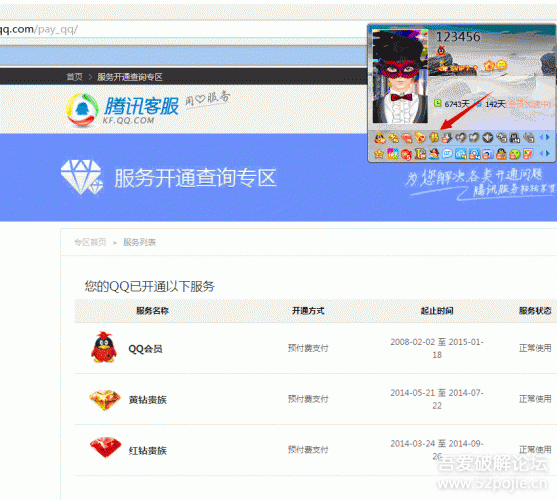557x500 pixels.
Task: Select the 红钻贵族 service row
Action: [316, 450]
